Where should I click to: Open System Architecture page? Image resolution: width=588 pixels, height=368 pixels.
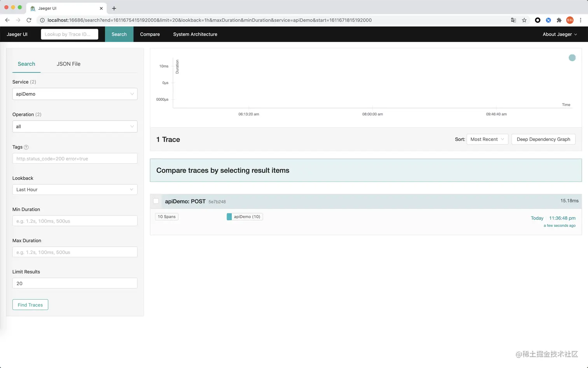pos(195,34)
